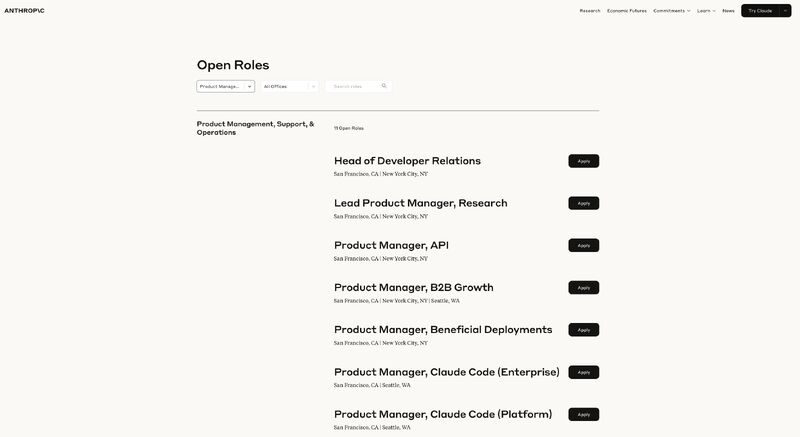
Task: Open Product Manager, Claude Code (Platform) title
Action: pos(443,415)
